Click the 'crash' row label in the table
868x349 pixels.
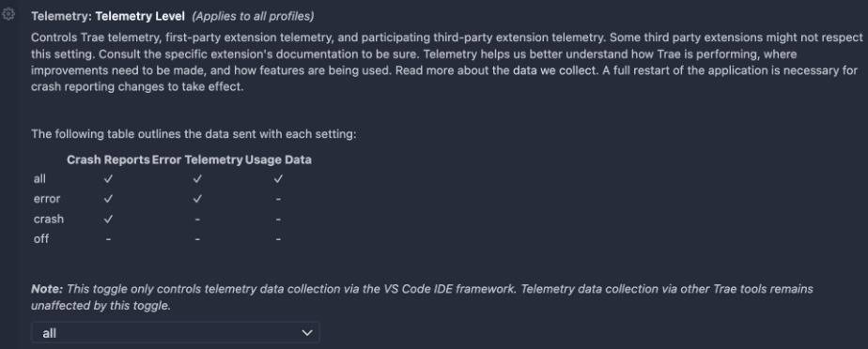coord(49,219)
